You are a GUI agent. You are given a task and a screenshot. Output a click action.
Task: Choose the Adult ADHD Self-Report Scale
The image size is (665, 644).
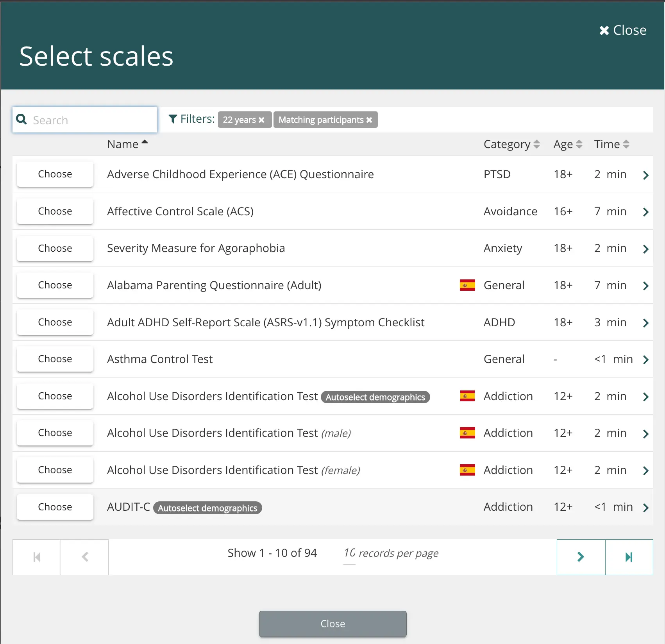click(x=55, y=322)
